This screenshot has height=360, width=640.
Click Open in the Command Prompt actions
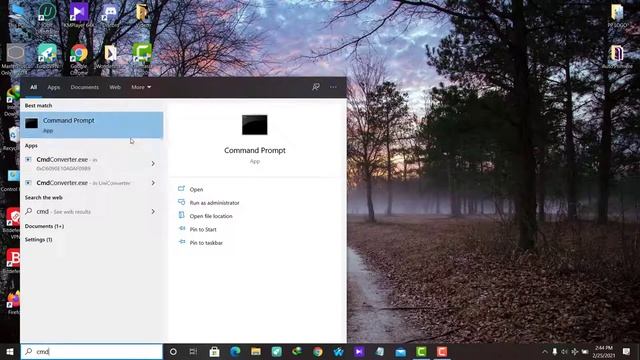196,189
